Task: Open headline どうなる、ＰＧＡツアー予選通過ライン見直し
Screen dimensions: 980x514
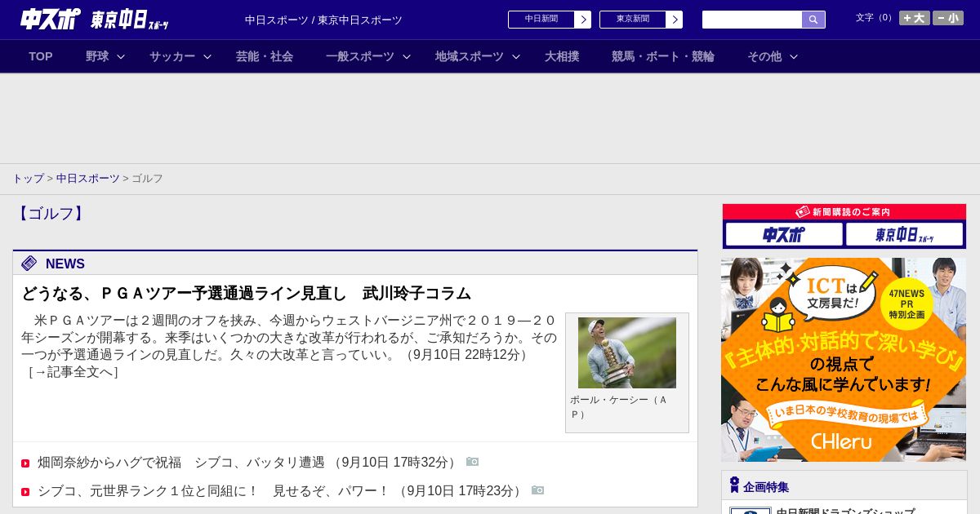Action: tap(247, 293)
